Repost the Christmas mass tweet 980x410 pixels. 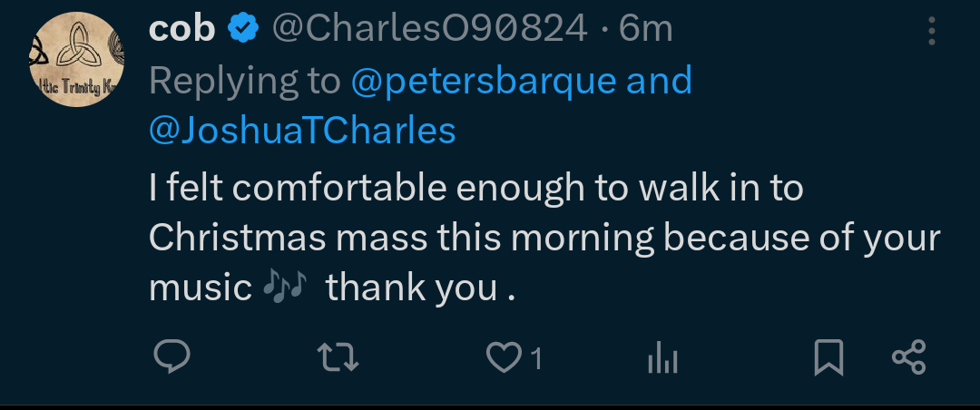point(341,358)
